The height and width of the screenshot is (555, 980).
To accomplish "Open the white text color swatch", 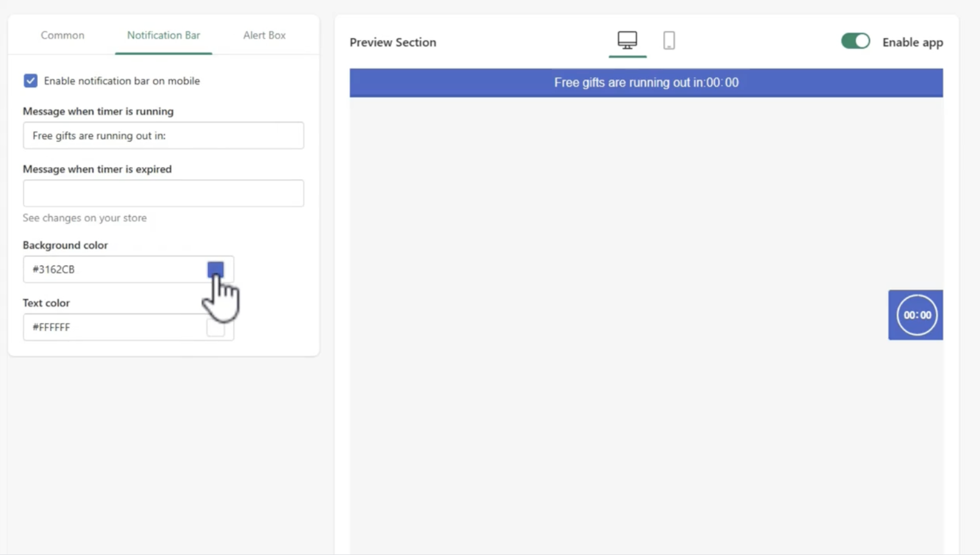I will pyautogui.click(x=216, y=328).
